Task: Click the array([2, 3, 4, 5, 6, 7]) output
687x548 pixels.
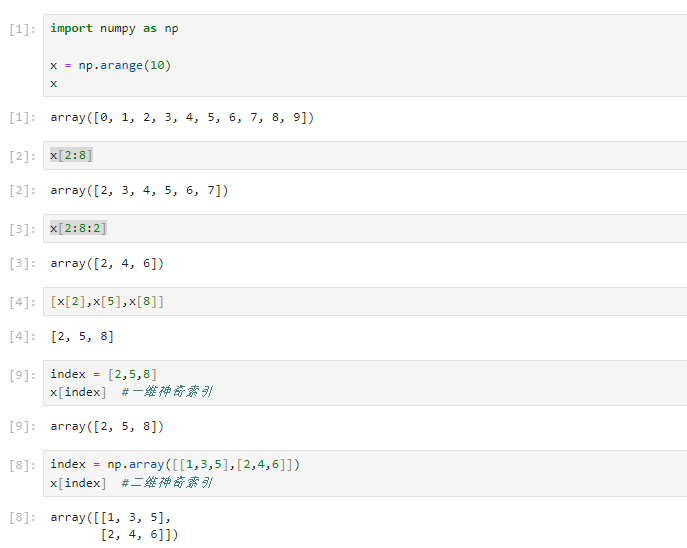Action: pos(139,191)
